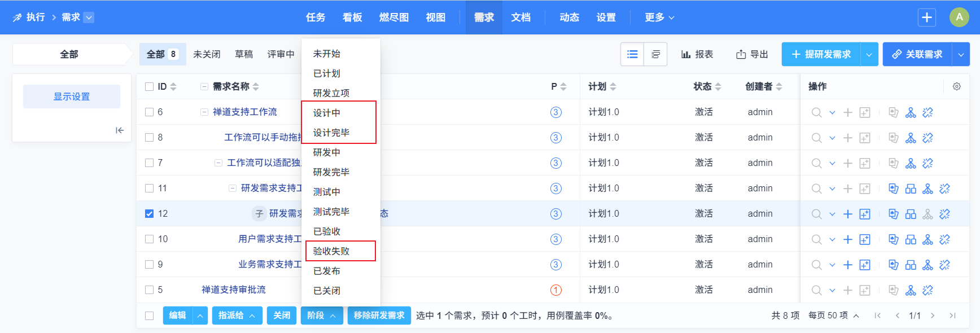Click the top-right create plus button

926,17
